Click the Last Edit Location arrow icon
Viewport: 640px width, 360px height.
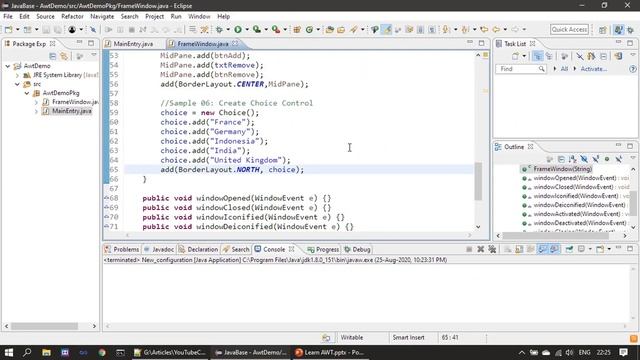484,29
